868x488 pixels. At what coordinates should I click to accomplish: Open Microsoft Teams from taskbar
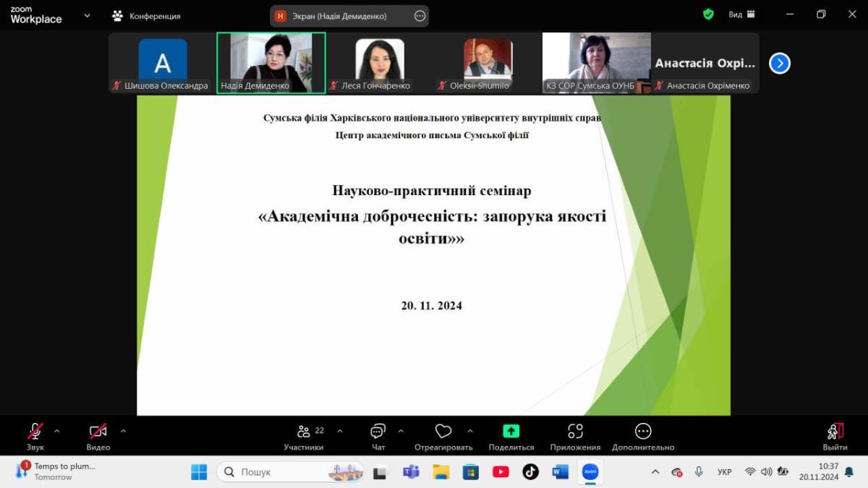pyautogui.click(x=411, y=472)
